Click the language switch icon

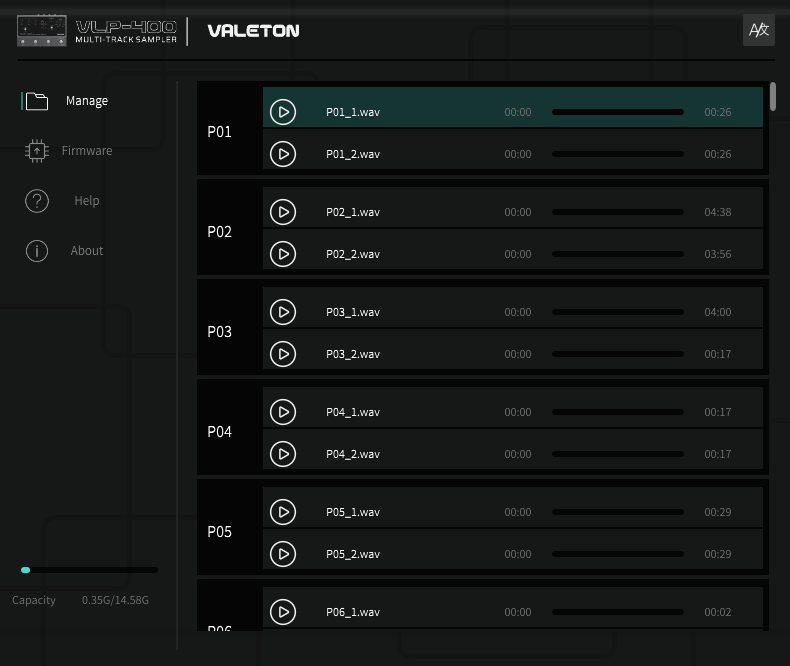758,30
